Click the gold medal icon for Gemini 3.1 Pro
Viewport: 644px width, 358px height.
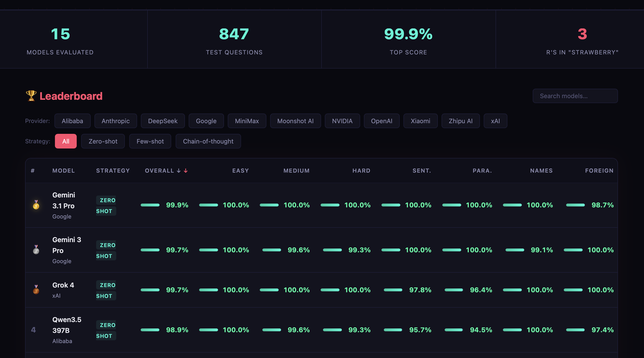point(36,205)
